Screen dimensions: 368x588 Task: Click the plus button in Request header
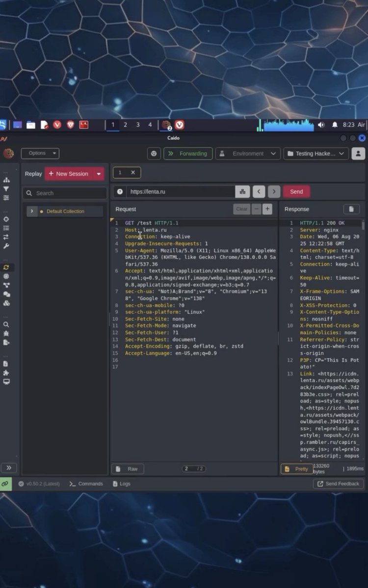pos(267,209)
